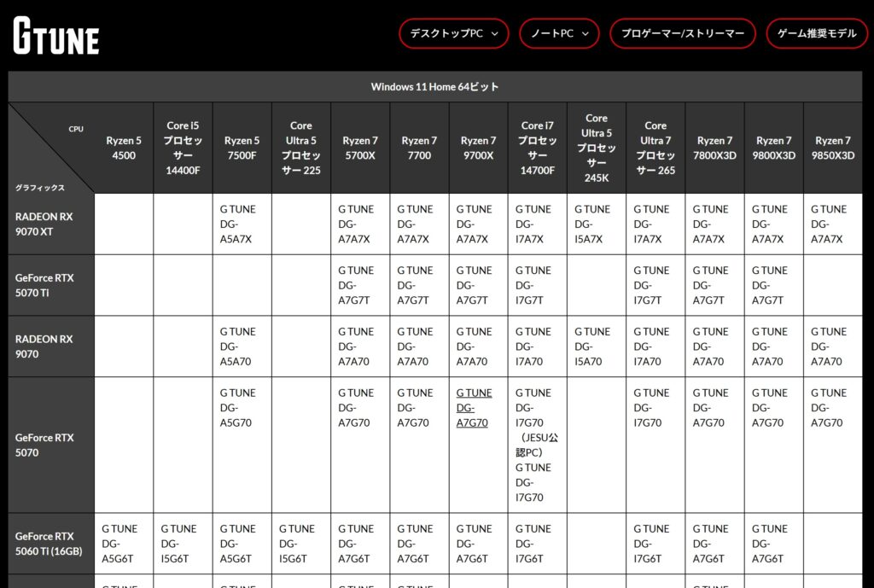The image size is (874, 588).
Task: Click the ゲーム推奨モデル button
Action: tap(816, 33)
